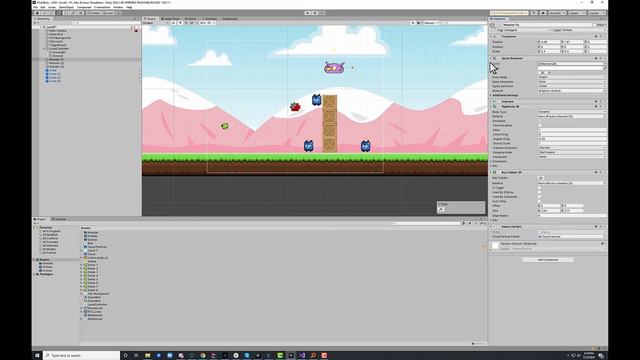Open the Draw Mode dropdown
640x360 pixels.
572,77
